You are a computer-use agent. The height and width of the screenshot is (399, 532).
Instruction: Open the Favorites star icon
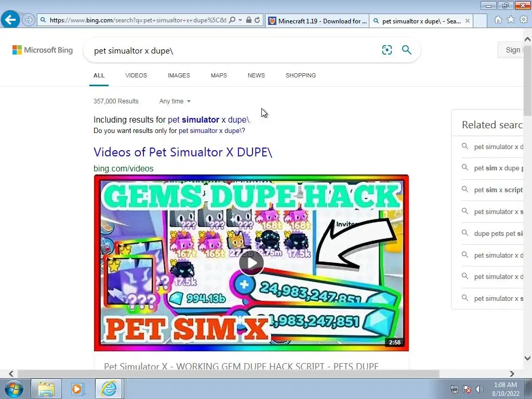coord(511,20)
